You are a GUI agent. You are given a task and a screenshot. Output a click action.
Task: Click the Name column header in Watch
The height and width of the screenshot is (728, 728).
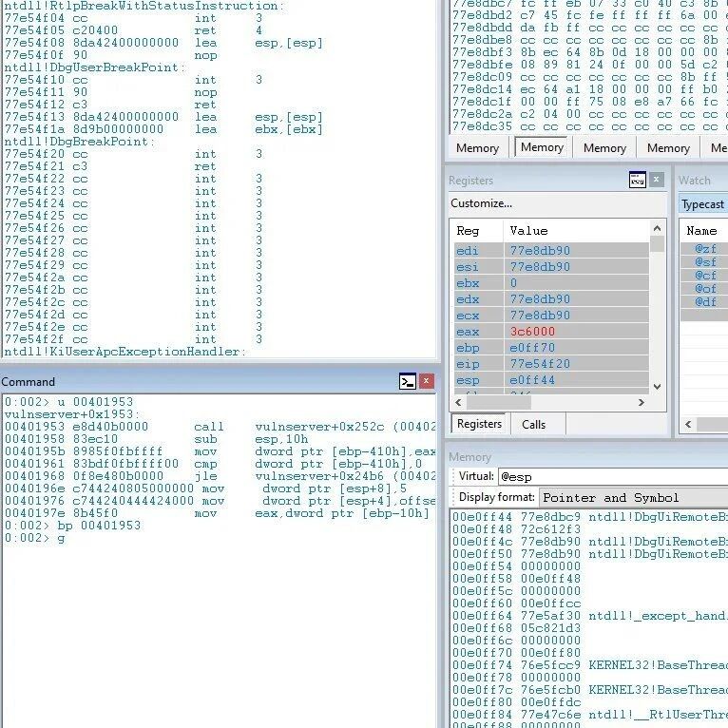[x=704, y=231]
